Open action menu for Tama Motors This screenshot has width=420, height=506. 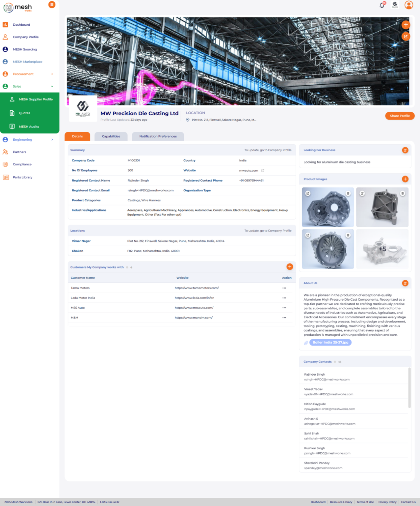tap(284, 288)
